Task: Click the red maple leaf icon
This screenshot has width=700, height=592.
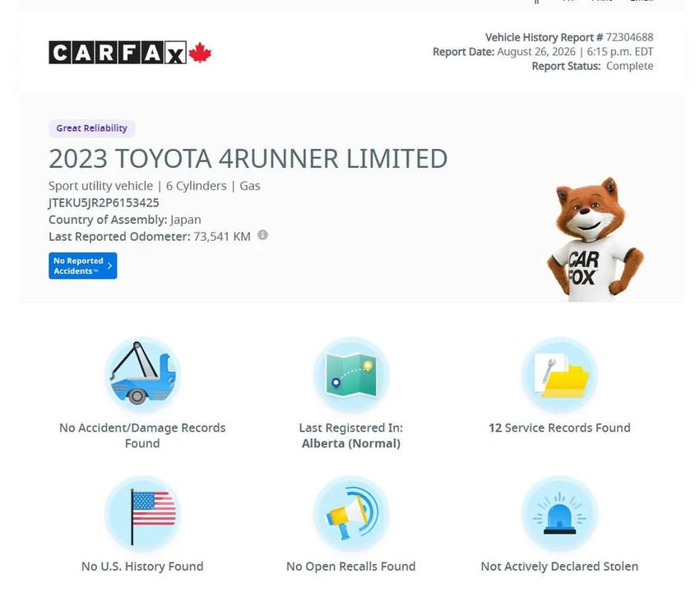Action: pos(200,53)
